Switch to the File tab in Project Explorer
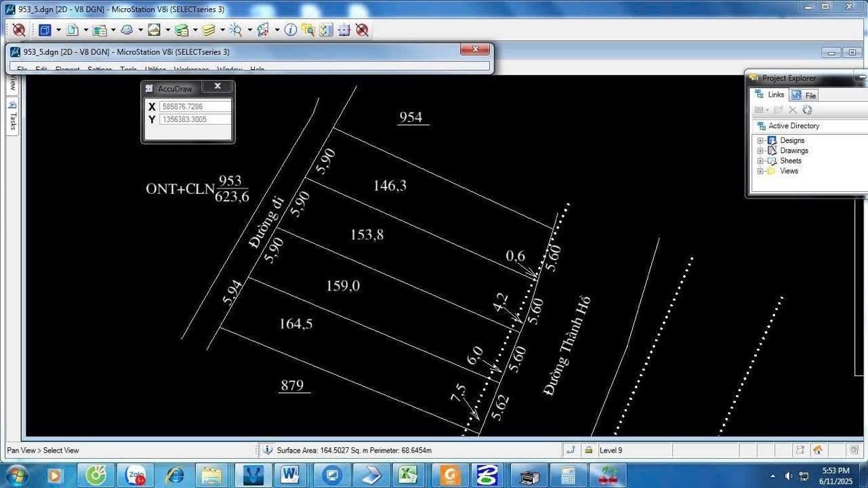 804,96
